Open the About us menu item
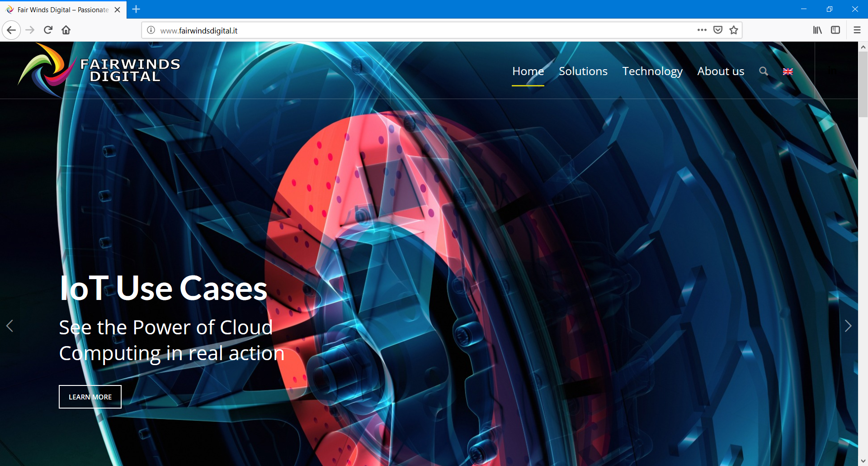868x466 pixels. 721,71
